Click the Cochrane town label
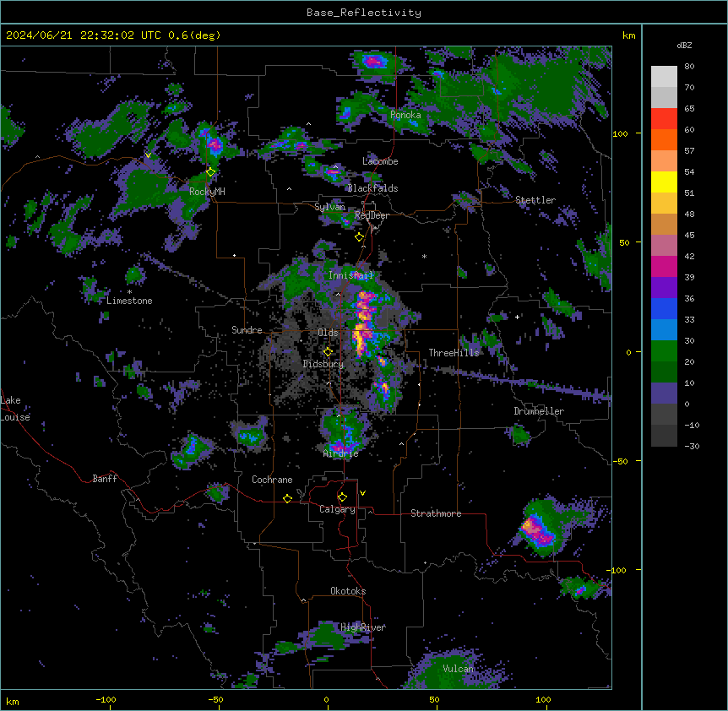The image size is (728, 711). pos(272,480)
